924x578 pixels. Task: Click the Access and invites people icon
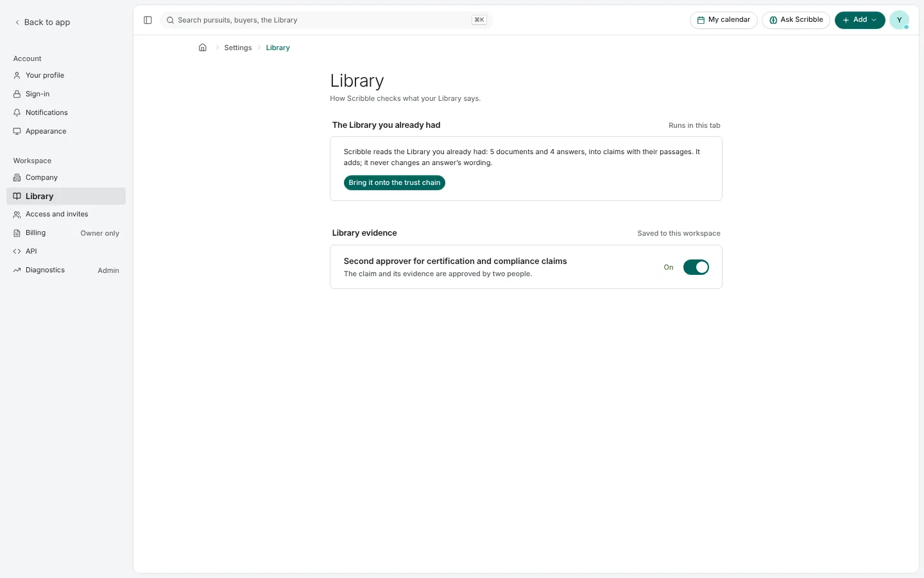coord(17,215)
